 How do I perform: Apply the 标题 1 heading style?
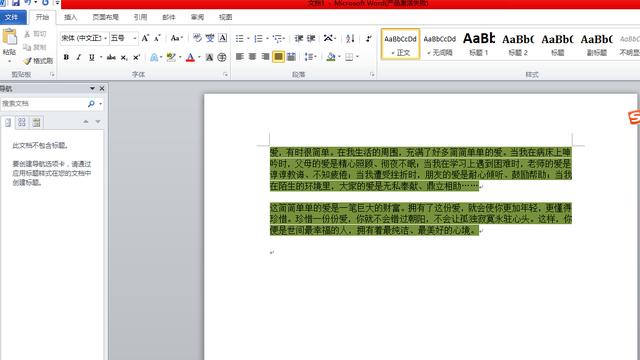(x=479, y=44)
